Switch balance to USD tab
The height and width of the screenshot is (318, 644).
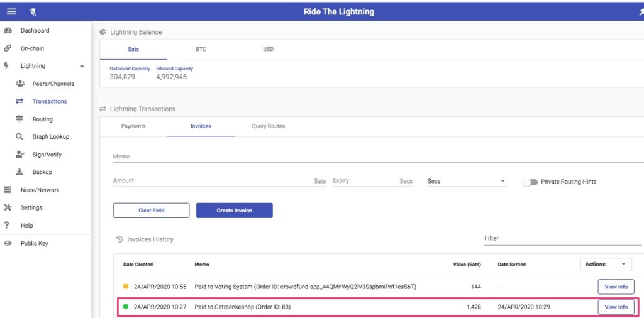tap(268, 49)
